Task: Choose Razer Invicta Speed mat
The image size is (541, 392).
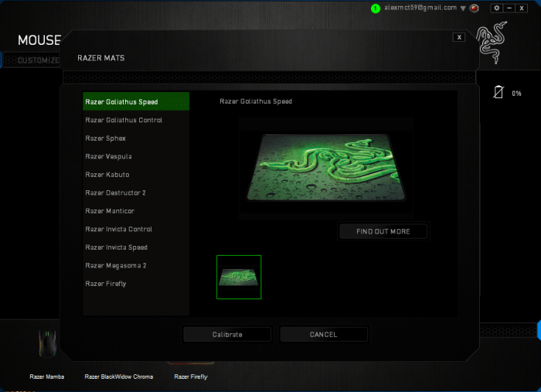Action: click(136, 247)
